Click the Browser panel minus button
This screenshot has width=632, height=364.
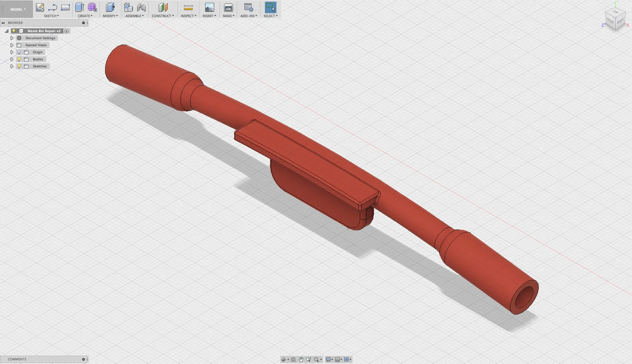point(83,23)
